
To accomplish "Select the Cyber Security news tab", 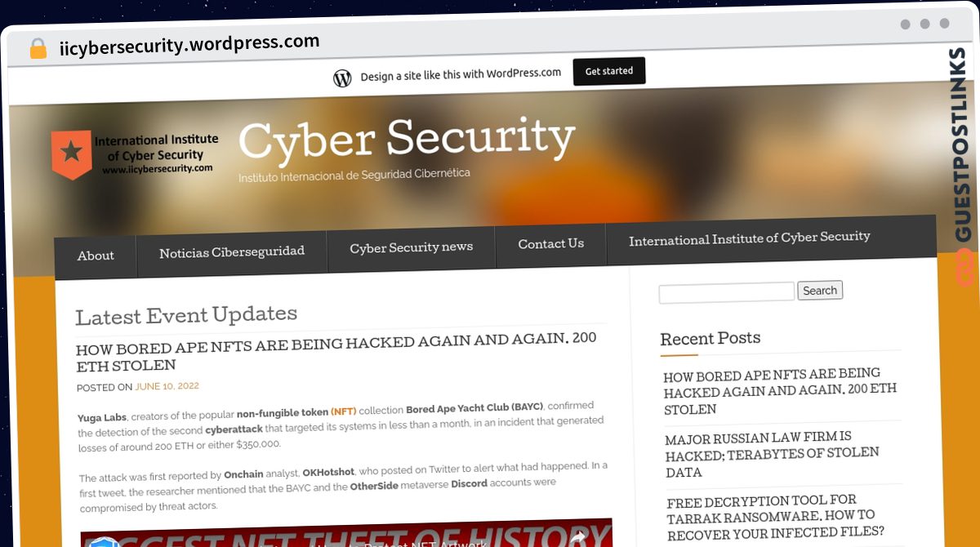I will tap(412, 247).
